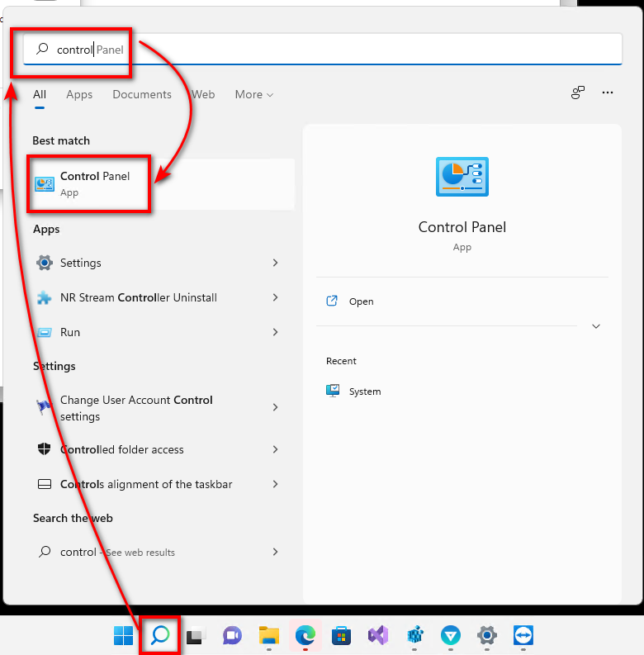Open the recent System item
The image size is (644, 655).
pos(364,392)
